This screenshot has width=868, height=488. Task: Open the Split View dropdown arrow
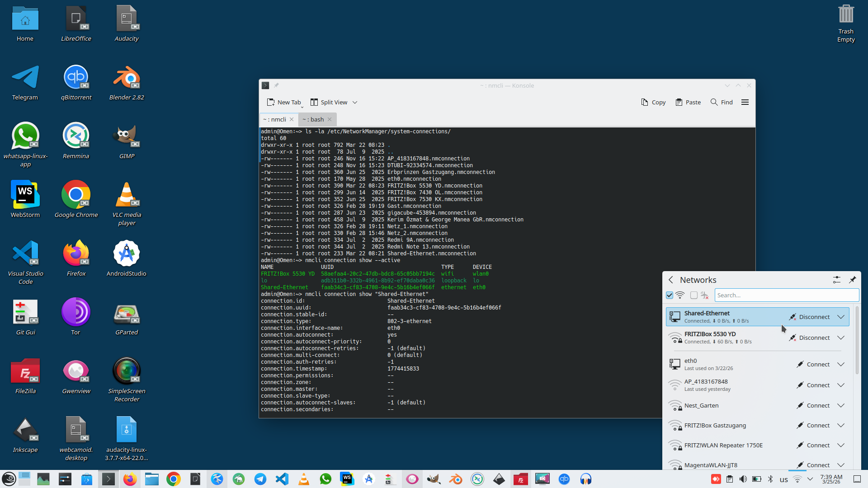(x=355, y=103)
